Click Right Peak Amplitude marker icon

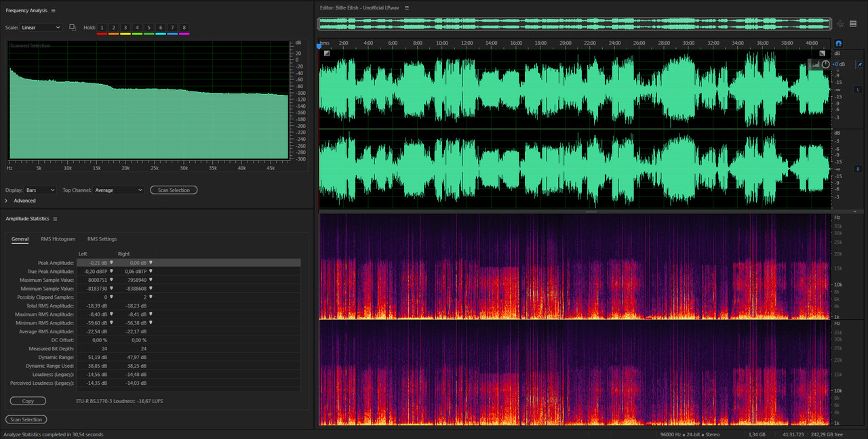click(151, 262)
